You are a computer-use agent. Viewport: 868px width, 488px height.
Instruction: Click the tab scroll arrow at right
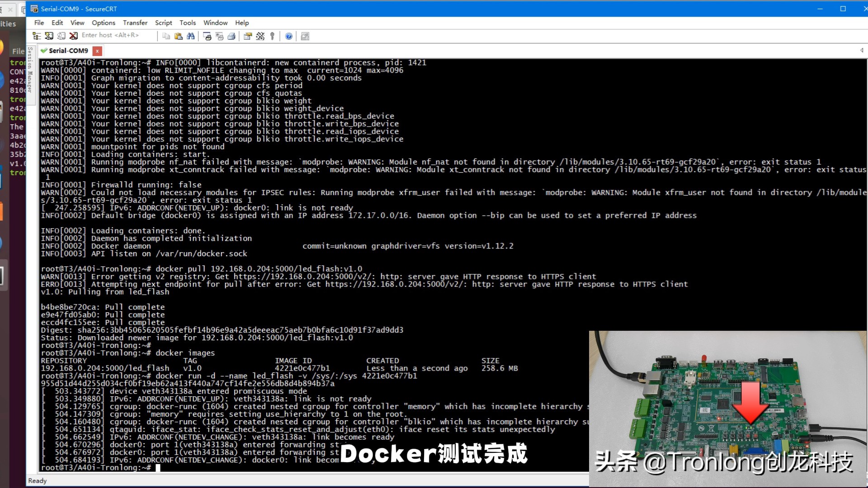[x=861, y=50]
